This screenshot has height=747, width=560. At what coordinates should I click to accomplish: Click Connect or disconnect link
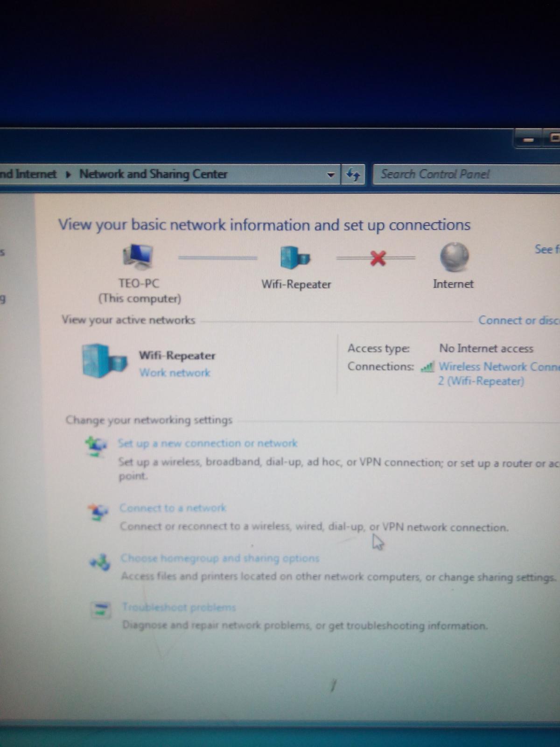click(x=518, y=320)
